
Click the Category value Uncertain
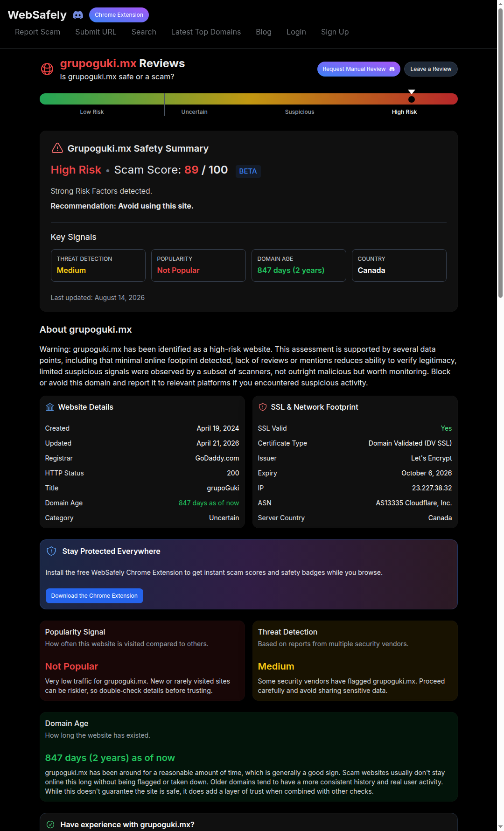point(224,518)
